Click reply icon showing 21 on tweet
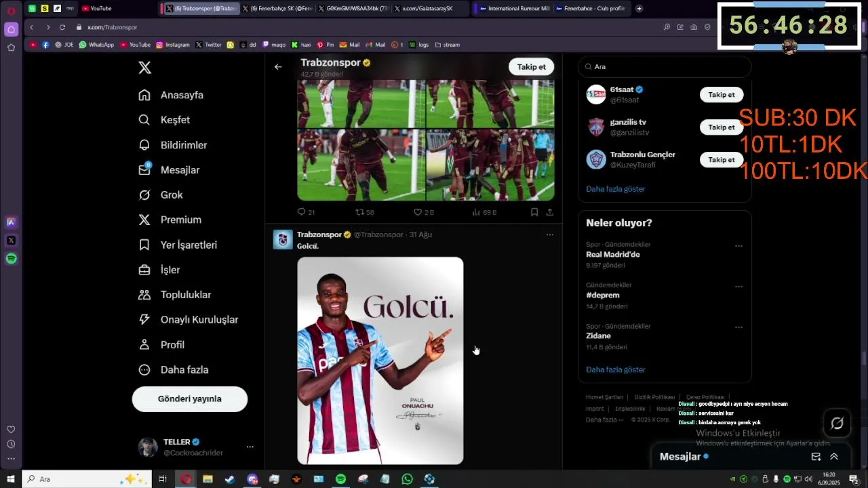868x488 pixels. pos(302,212)
